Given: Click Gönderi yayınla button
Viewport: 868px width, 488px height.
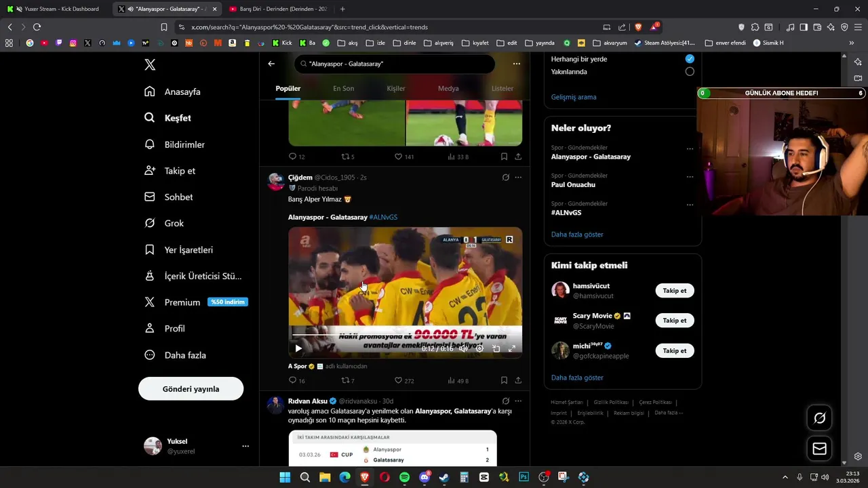Looking at the screenshot, I should (191, 389).
